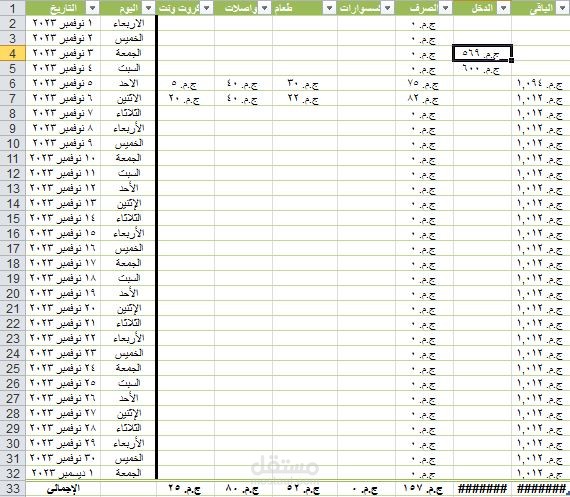Select the date cell ٣٠ نوفمبر ٢٠٢٣
The width and height of the screenshot is (570, 497).
pos(63,458)
